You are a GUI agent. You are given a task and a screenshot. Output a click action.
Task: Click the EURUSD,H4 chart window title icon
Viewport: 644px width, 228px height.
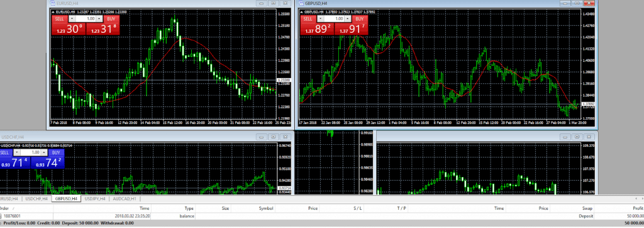coord(53,3)
